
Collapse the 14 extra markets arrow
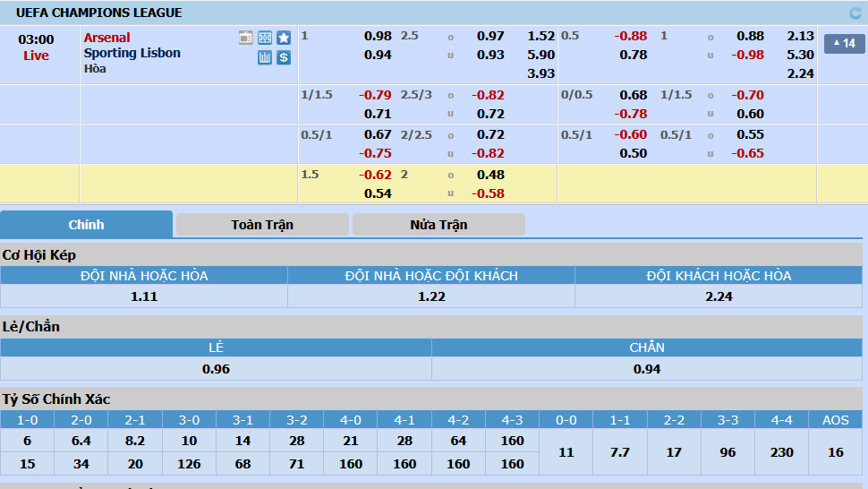point(844,43)
